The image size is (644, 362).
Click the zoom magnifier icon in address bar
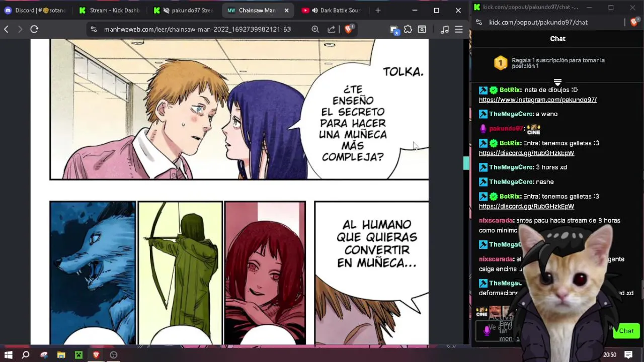[x=315, y=29]
